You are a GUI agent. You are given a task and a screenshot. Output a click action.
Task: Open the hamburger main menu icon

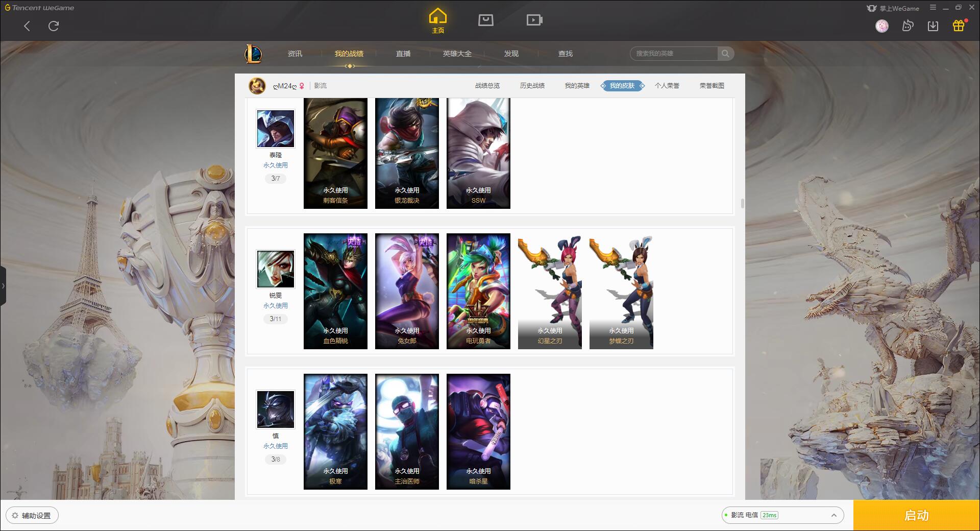coord(933,8)
